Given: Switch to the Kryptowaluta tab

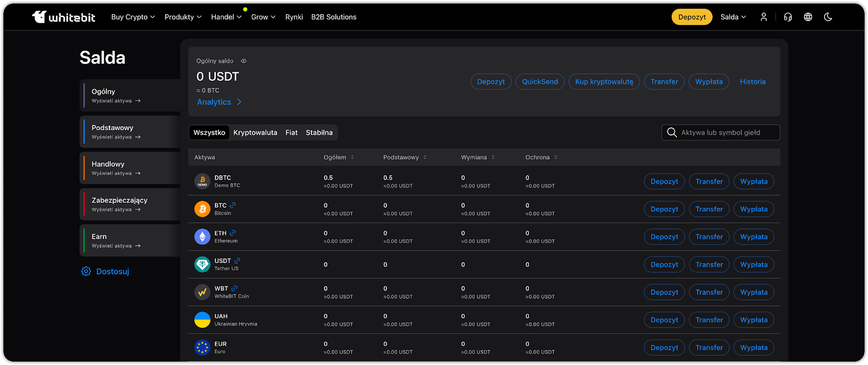Looking at the screenshot, I should coord(255,132).
